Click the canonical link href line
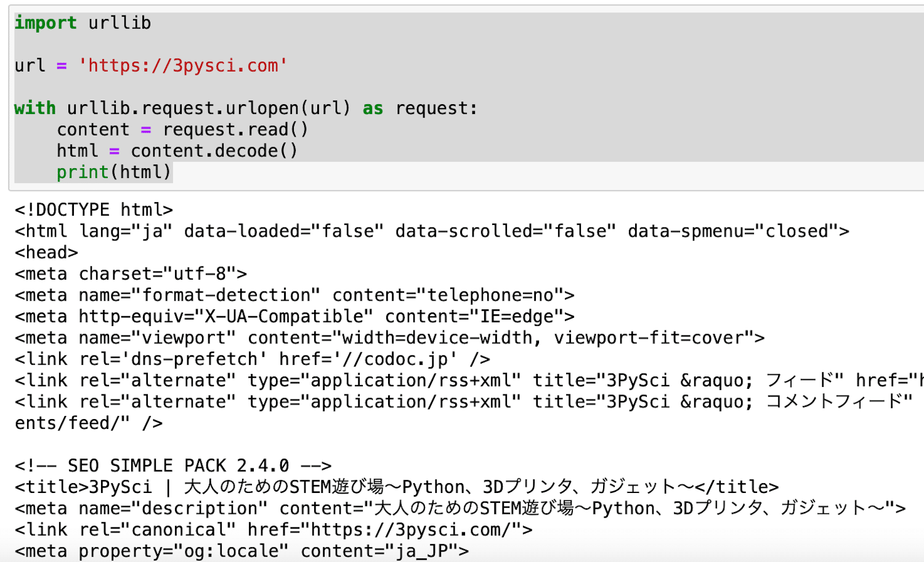This screenshot has width=924, height=562. pyautogui.click(x=274, y=529)
